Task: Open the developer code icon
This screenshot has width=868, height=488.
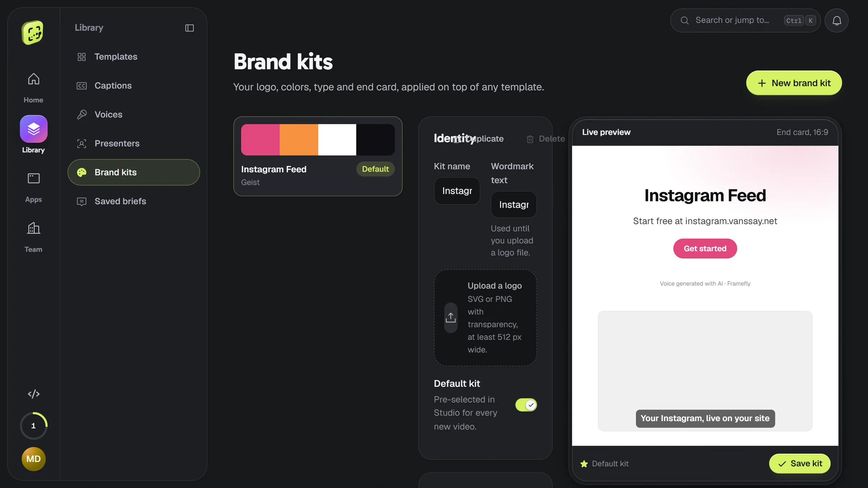Action: pyautogui.click(x=34, y=394)
